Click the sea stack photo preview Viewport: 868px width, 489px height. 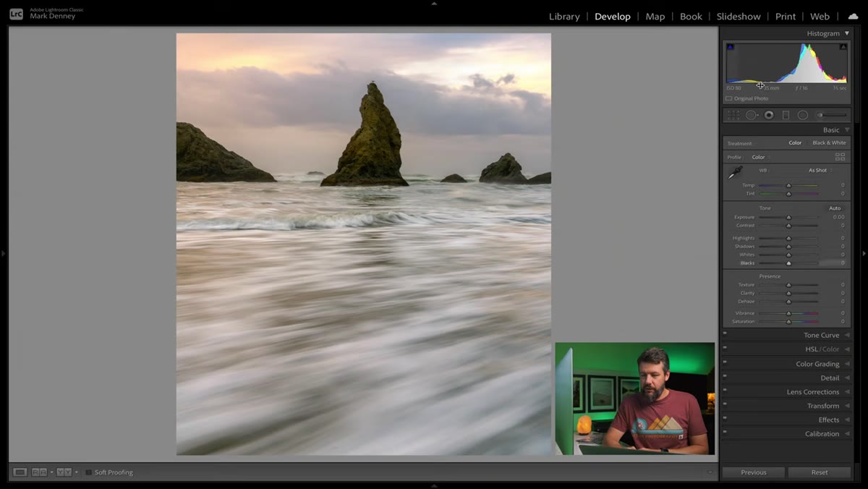click(364, 244)
